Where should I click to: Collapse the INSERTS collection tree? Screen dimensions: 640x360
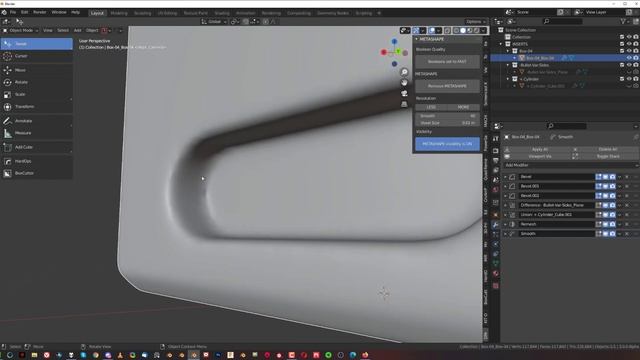[x=501, y=44]
